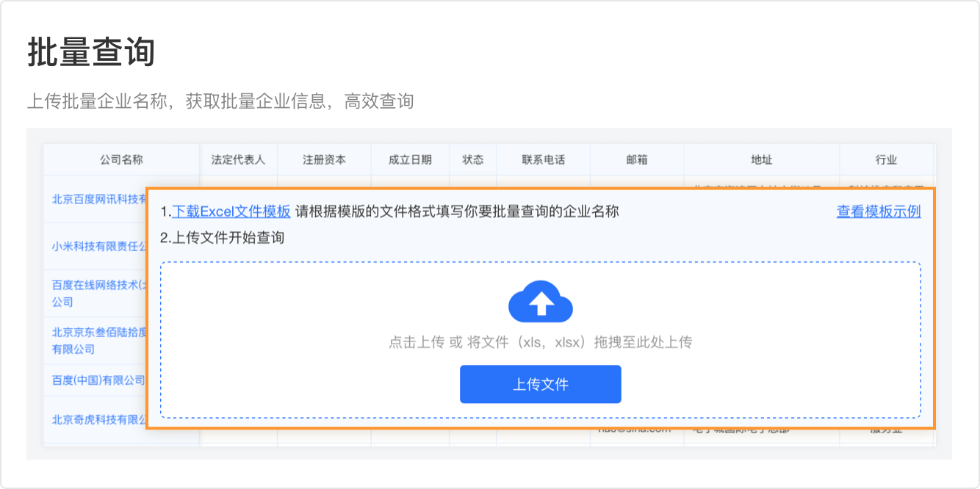Select the 行业 column header
The width and height of the screenshot is (980, 489).
[886, 159]
